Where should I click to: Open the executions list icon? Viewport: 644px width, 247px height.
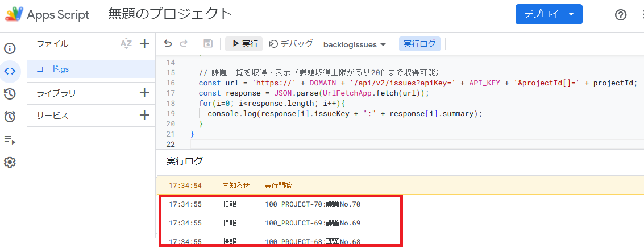(10, 139)
